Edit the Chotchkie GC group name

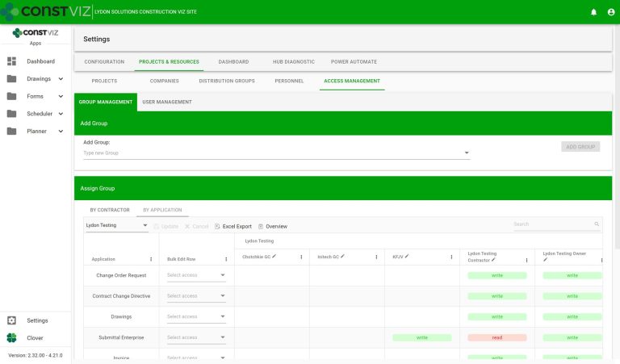[274, 256]
